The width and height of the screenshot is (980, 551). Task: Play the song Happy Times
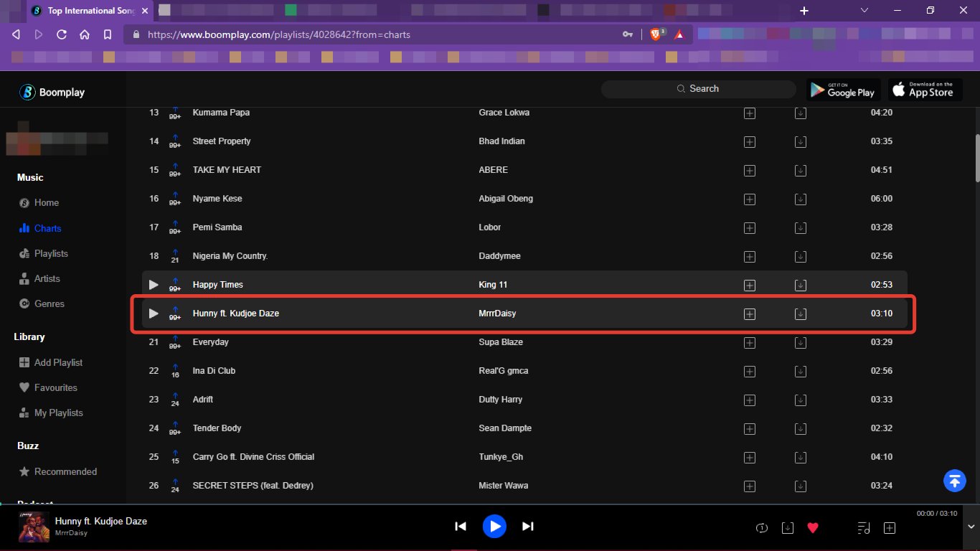pos(154,285)
